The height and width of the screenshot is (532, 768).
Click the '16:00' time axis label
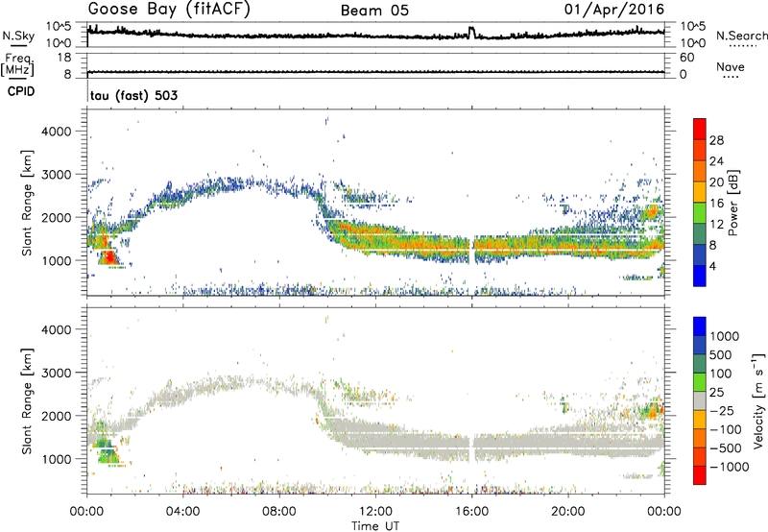(471, 512)
